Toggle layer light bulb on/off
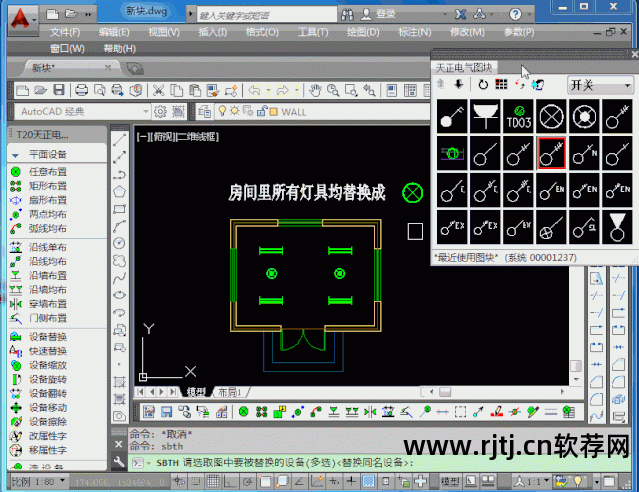Image resolution: width=639 pixels, height=492 pixels. pyautogui.click(x=222, y=111)
